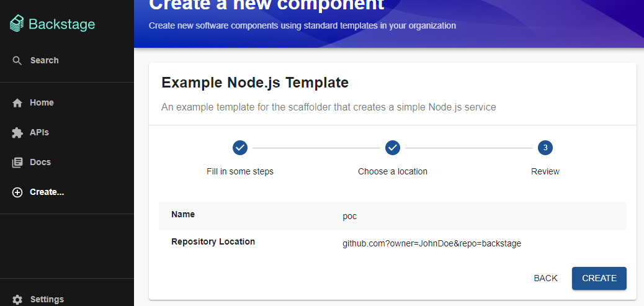Click the Settings gear icon
This screenshot has height=306, width=644.
point(17,299)
